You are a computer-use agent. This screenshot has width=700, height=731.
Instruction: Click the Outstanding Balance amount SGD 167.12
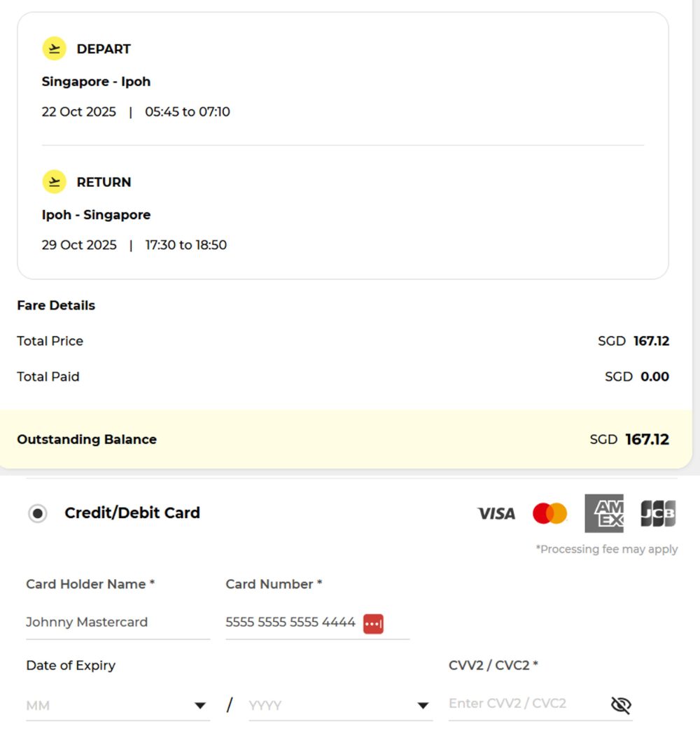[x=629, y=440]
